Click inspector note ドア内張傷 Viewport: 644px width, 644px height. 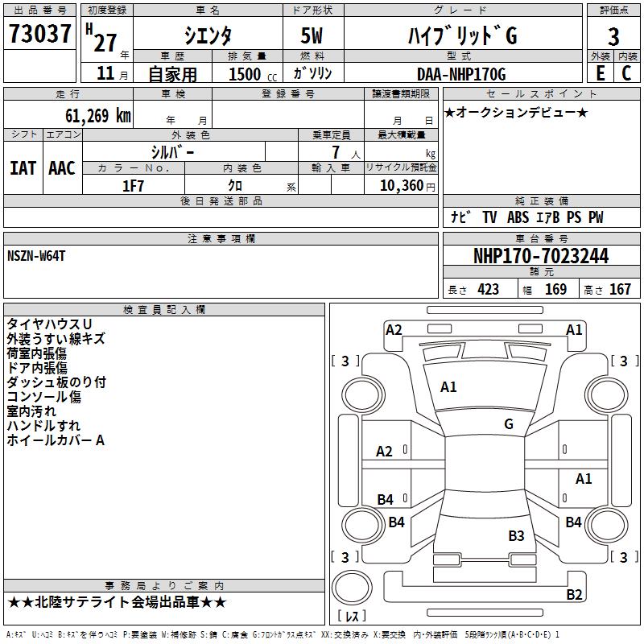coord(36,368)
